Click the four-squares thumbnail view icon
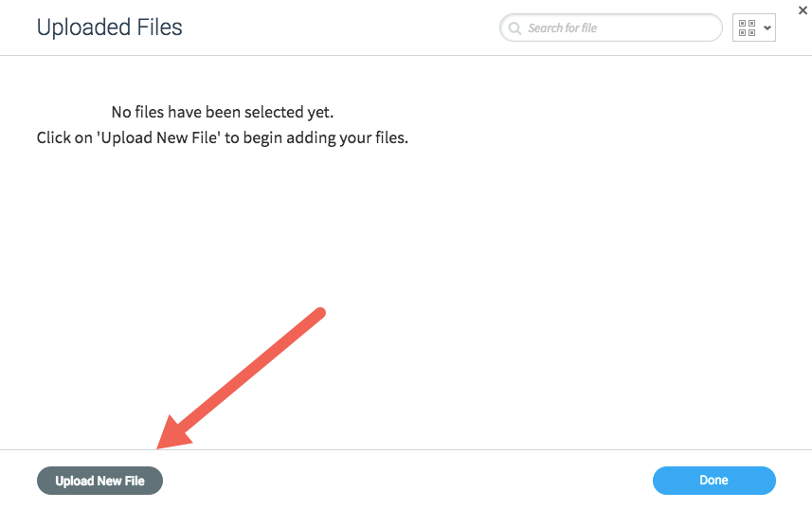This screenshot has height=510, width=812. [747, 28]
